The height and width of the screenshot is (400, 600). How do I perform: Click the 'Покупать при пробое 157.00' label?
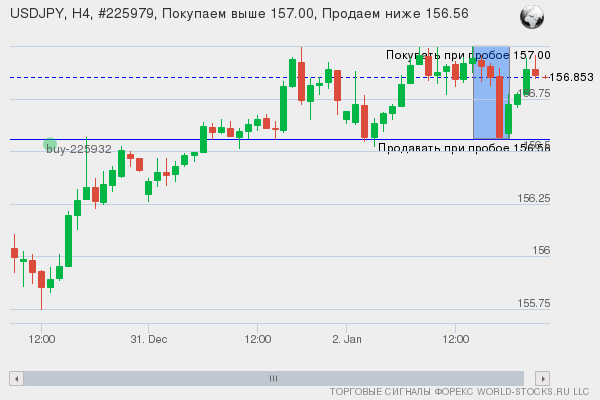coord(468,55)
